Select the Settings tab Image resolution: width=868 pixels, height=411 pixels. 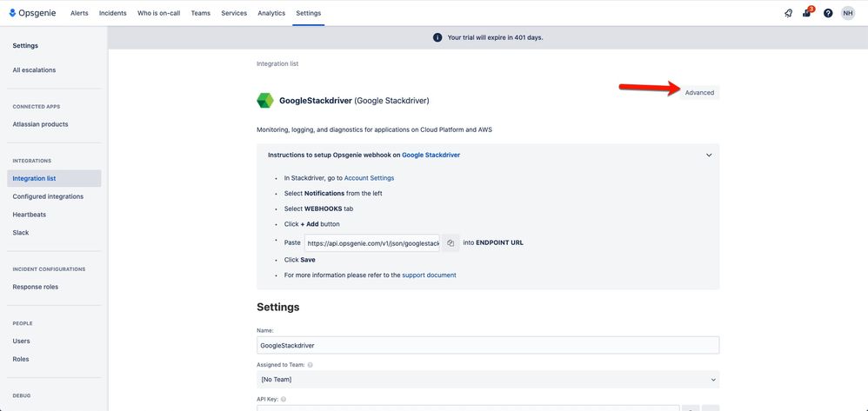[x=309, y=13]
